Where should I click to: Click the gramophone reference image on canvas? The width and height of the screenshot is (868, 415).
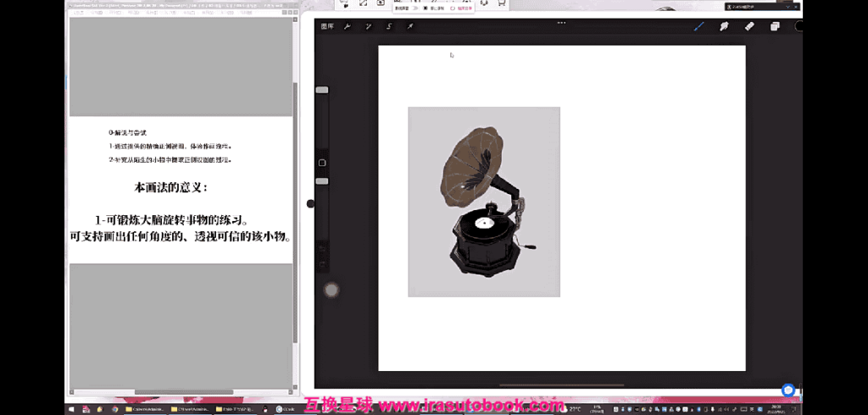(x=484, y=202)
